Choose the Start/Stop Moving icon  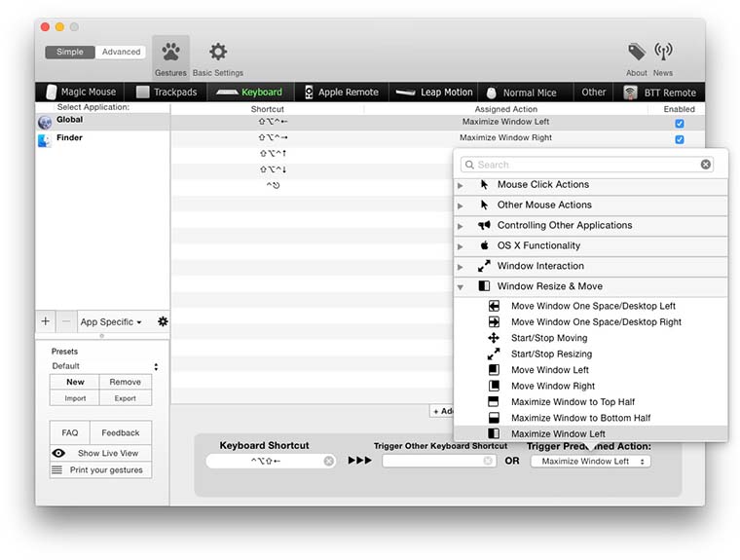tap(494, 338)
